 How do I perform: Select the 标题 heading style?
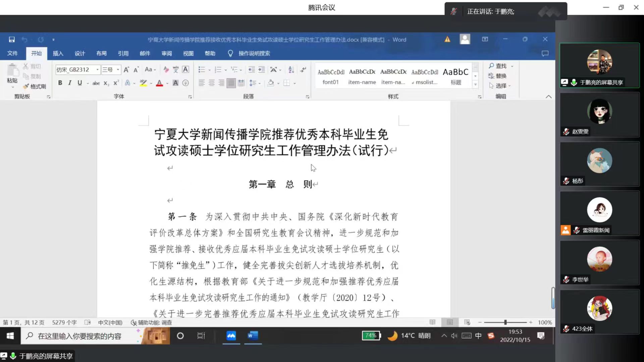tap(455, 76)
